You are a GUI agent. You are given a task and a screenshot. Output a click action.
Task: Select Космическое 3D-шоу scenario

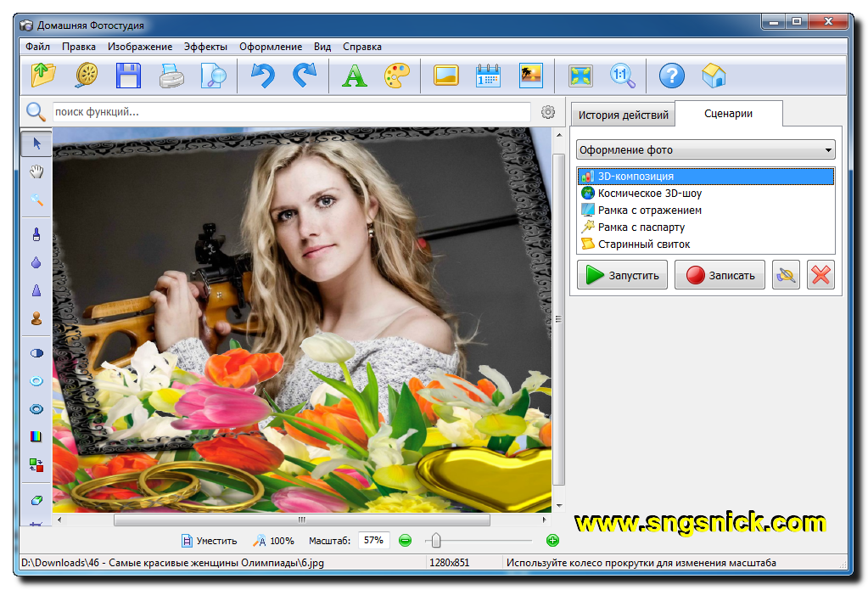tap(706, 194)
